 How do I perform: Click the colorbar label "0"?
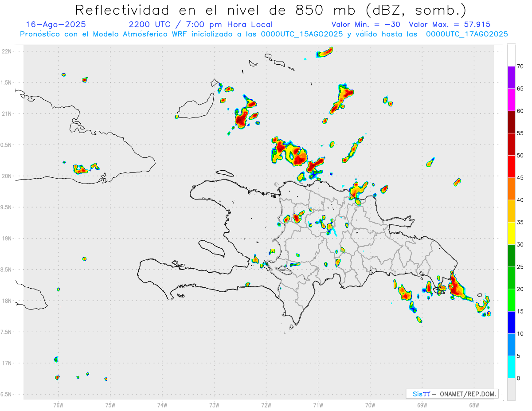(x=518, y=378)
